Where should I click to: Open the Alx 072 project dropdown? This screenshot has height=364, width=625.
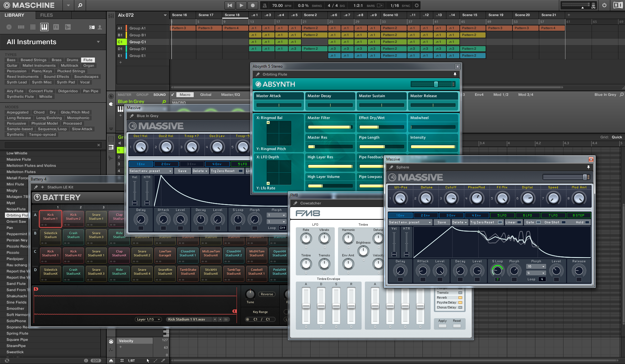click(165, 15)
